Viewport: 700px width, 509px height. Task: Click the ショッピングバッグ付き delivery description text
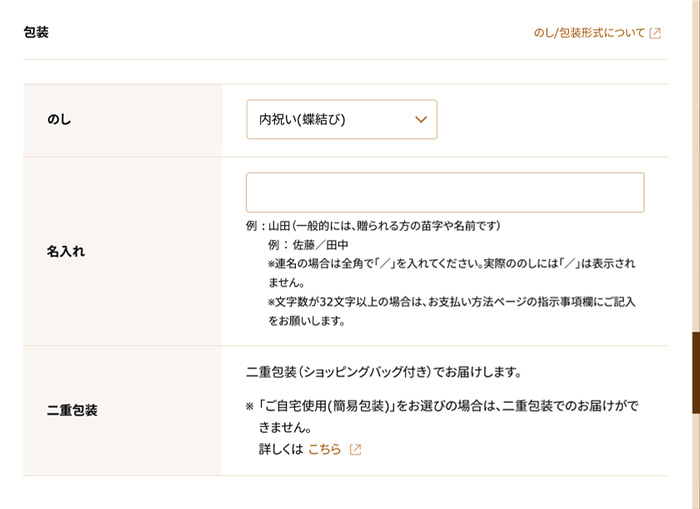pyautogui.click(x=384, y=372)
